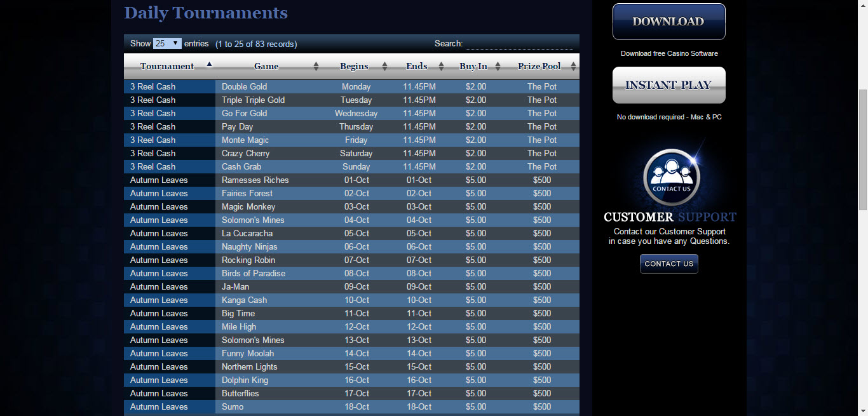Select the Rocking Robin game cell

tap(269, 260)
